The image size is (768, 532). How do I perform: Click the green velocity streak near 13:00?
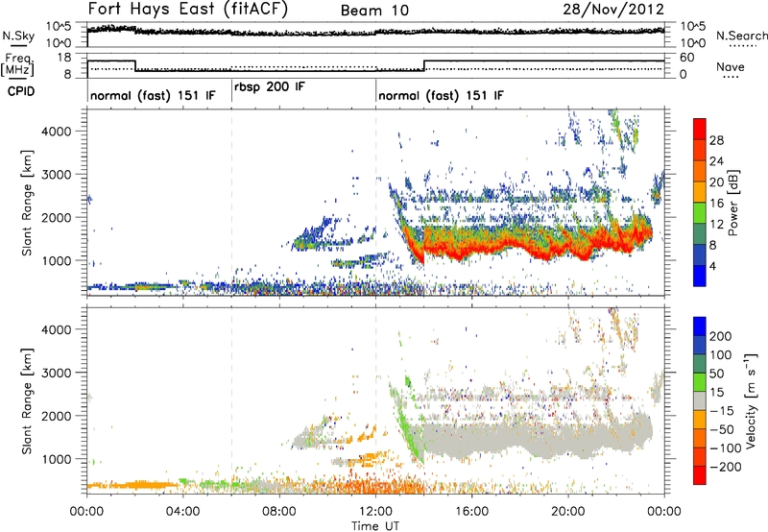(407, 431)
